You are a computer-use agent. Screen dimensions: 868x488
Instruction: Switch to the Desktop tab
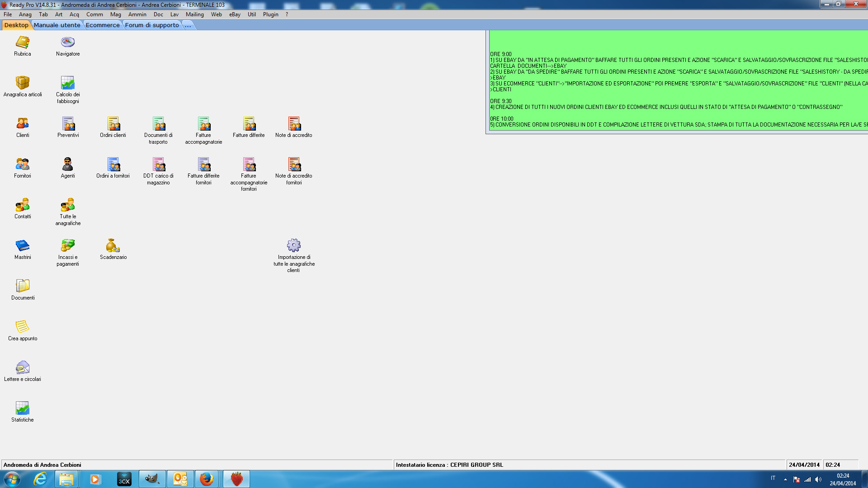[16, 25]
